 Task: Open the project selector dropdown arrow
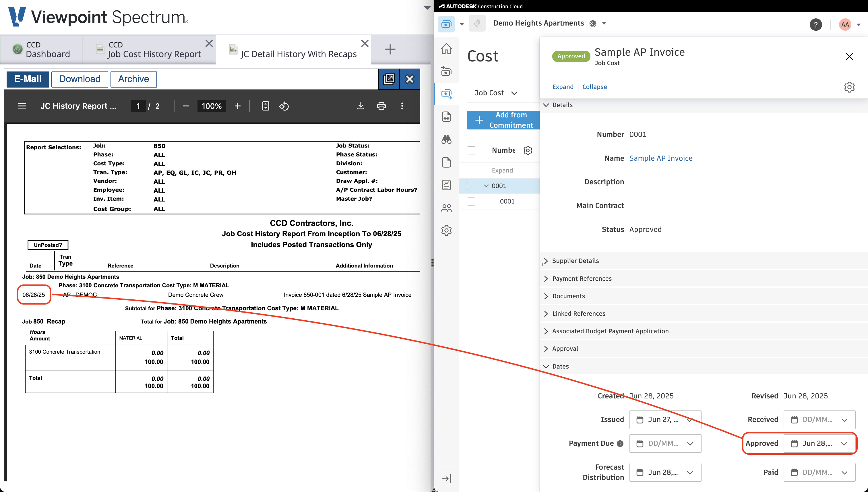pyautogui.click(x=604, y=23)
